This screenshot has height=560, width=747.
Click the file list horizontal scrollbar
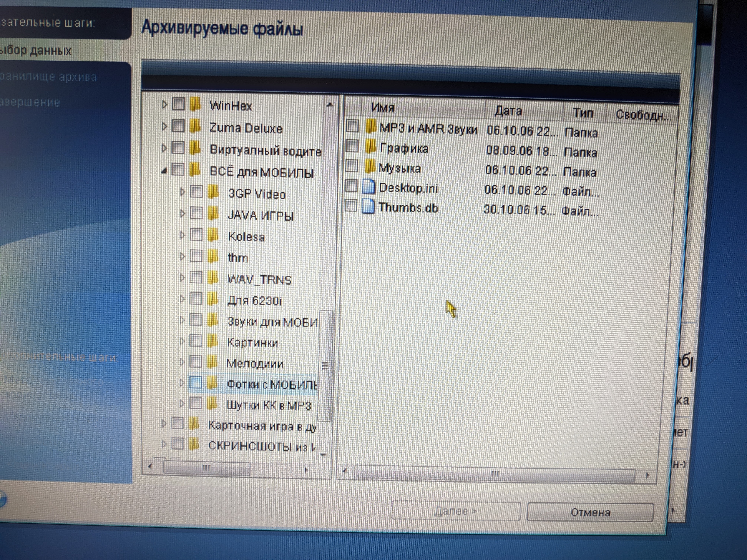pos(495,474)
